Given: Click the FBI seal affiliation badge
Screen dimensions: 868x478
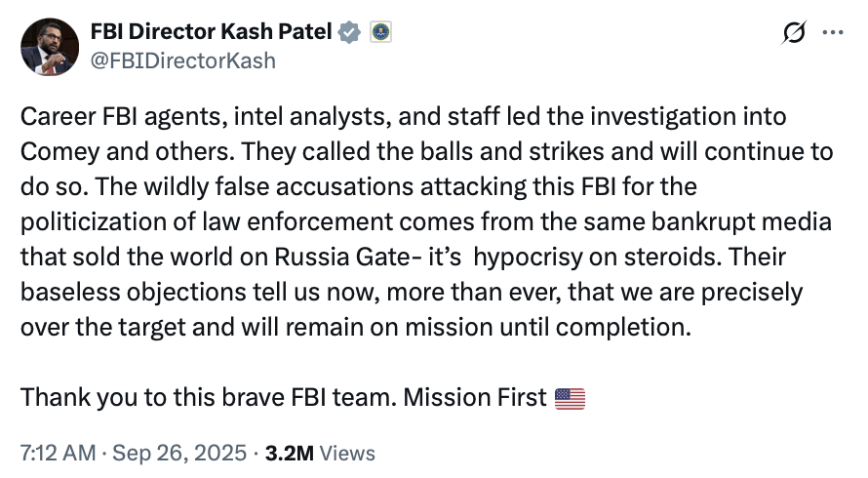Looking at the screenshot, I should pos(379,32).
